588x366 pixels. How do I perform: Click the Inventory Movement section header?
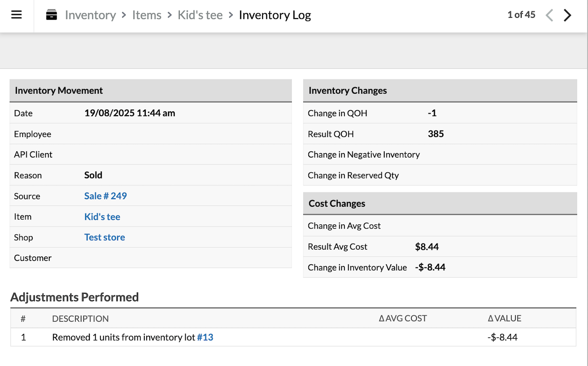point(59,91)
